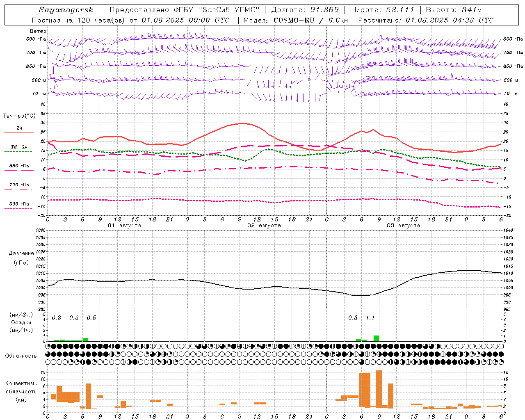This screenshot has width=525, height=420.
Task: Click the "850 гПа" temperature legend entry
Action: pos(19,166)
